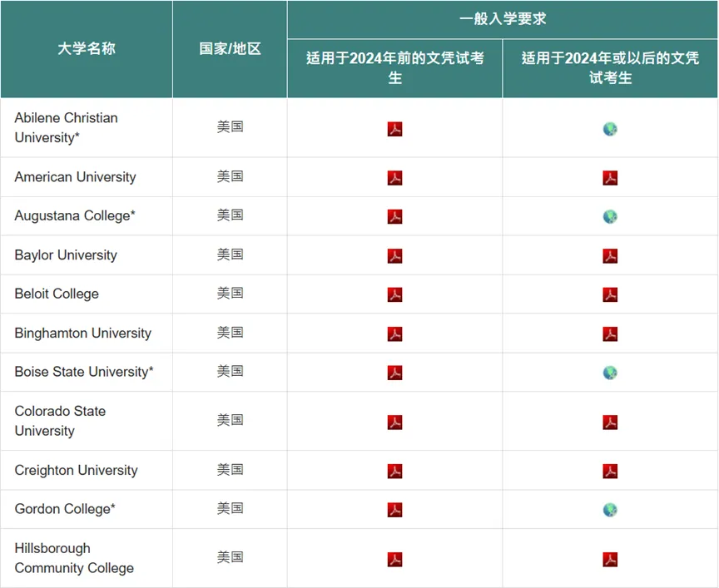Click Hillsborough Community College's 2024+ PDF icon
The width and height of the screenshot is (719, 588).
point(610,557)
